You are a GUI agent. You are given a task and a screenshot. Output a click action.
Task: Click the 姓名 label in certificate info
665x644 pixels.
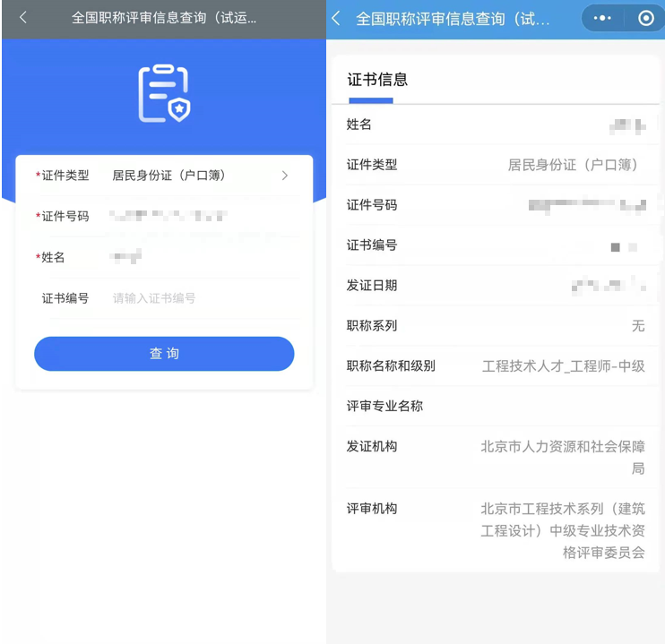(358, 125)
